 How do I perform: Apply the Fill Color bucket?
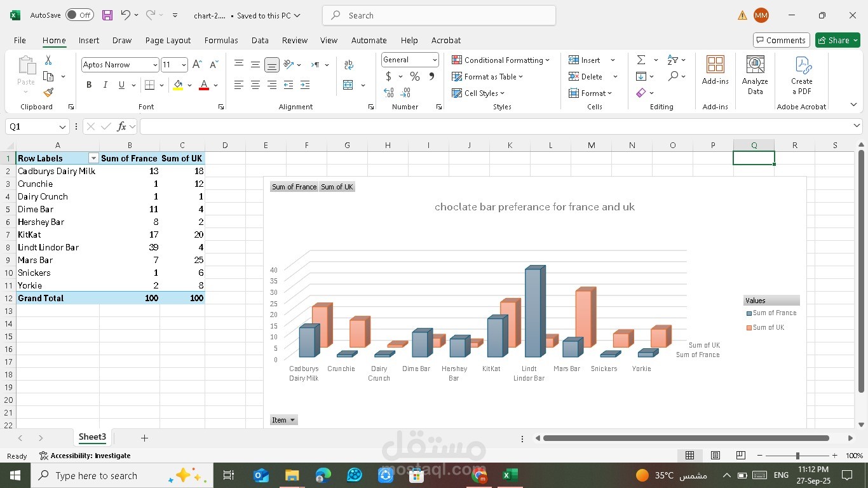pos(178,85)
